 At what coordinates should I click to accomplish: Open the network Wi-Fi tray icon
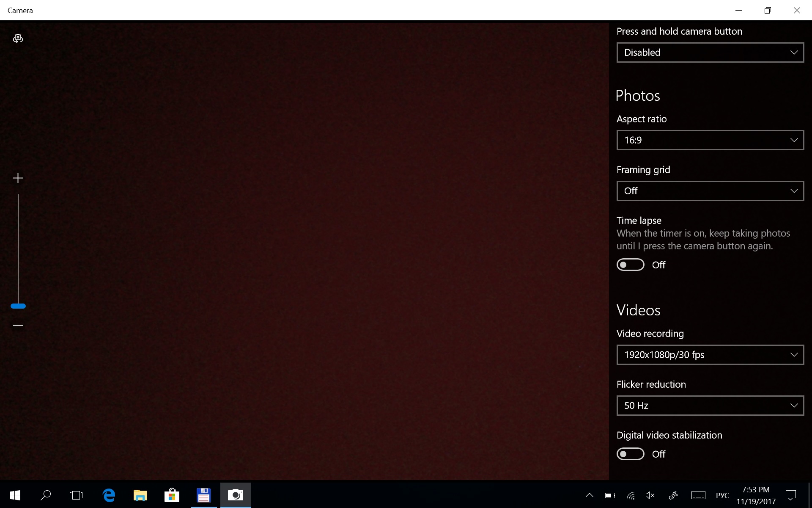tap(631, 495)
